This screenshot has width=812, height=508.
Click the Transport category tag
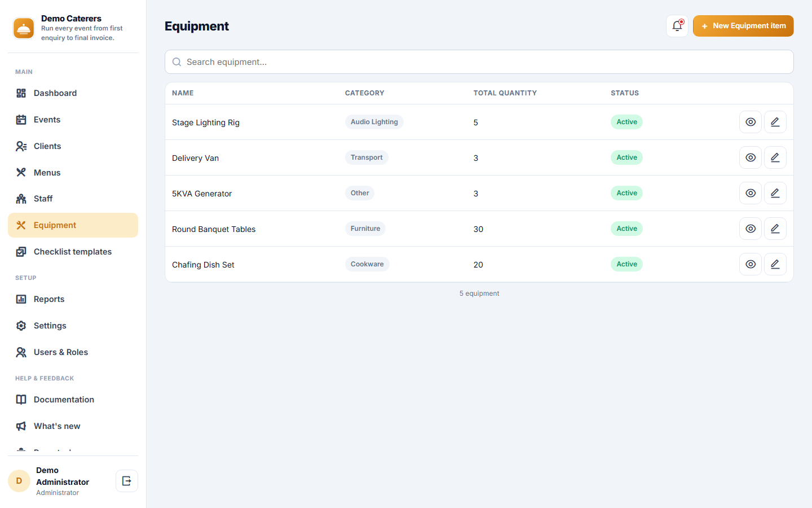point(367,157)
